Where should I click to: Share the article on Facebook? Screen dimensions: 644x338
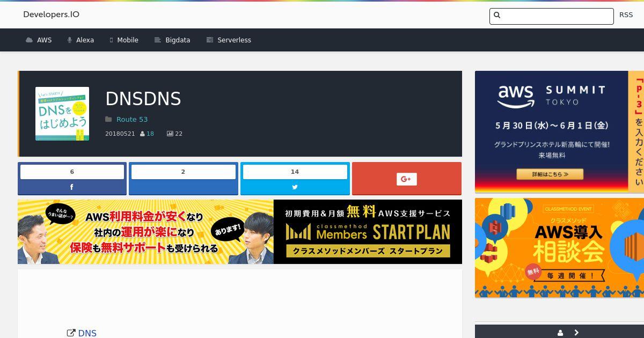[72, 187]
